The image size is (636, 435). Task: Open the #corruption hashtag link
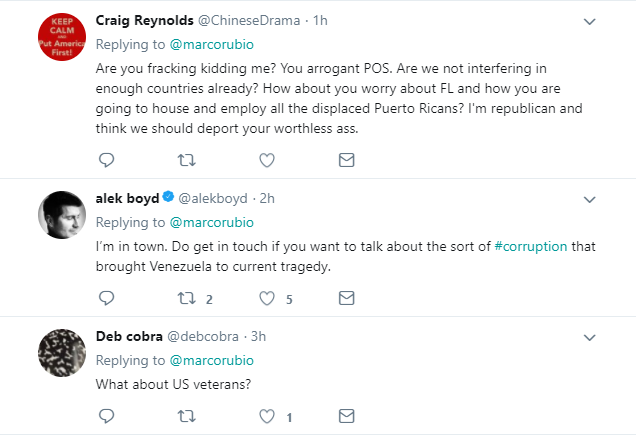(531, 248)
